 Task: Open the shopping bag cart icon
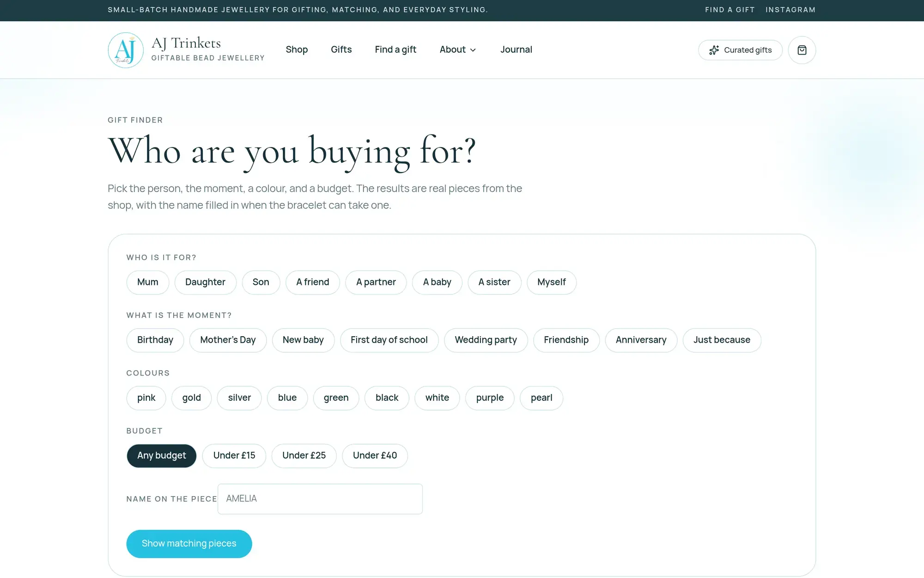click(x=802, y=50)
